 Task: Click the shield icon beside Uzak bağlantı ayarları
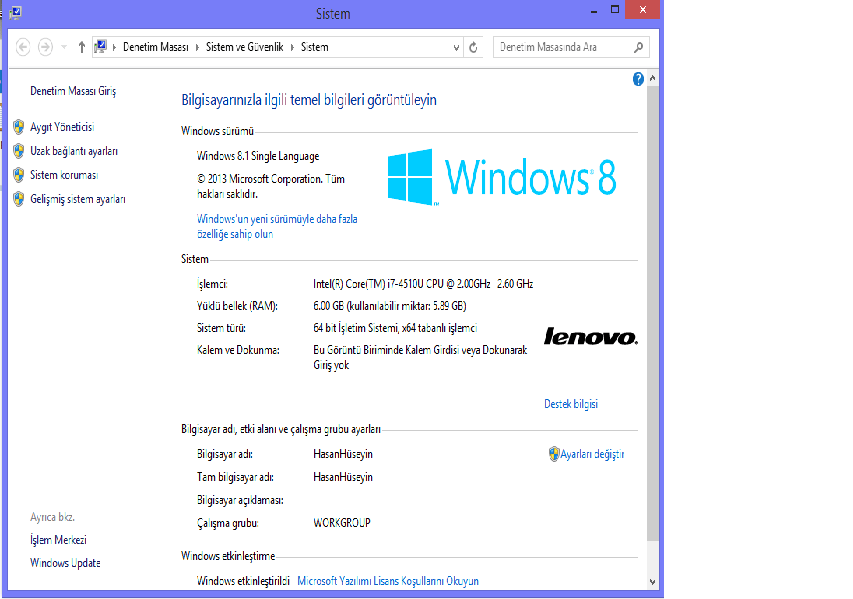point(18,151)
